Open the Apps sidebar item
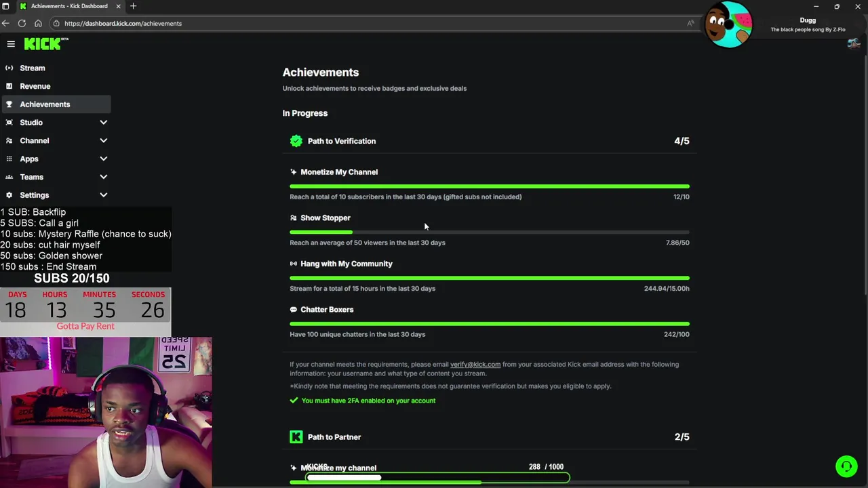 (x=29, y=159)
